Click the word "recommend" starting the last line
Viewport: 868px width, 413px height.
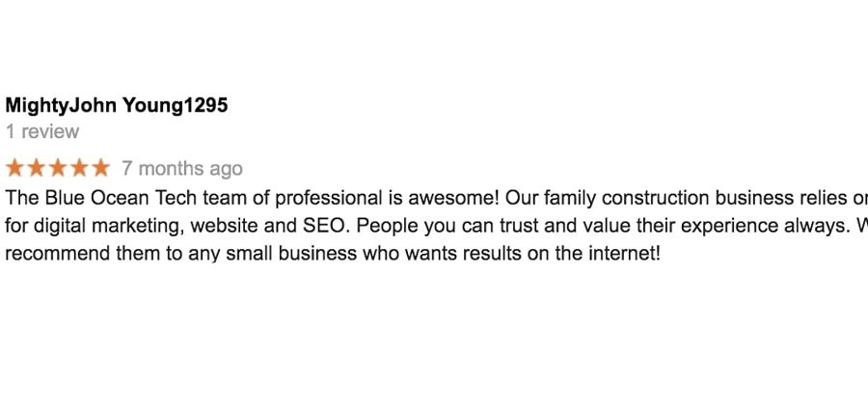(x=48, y=255)
